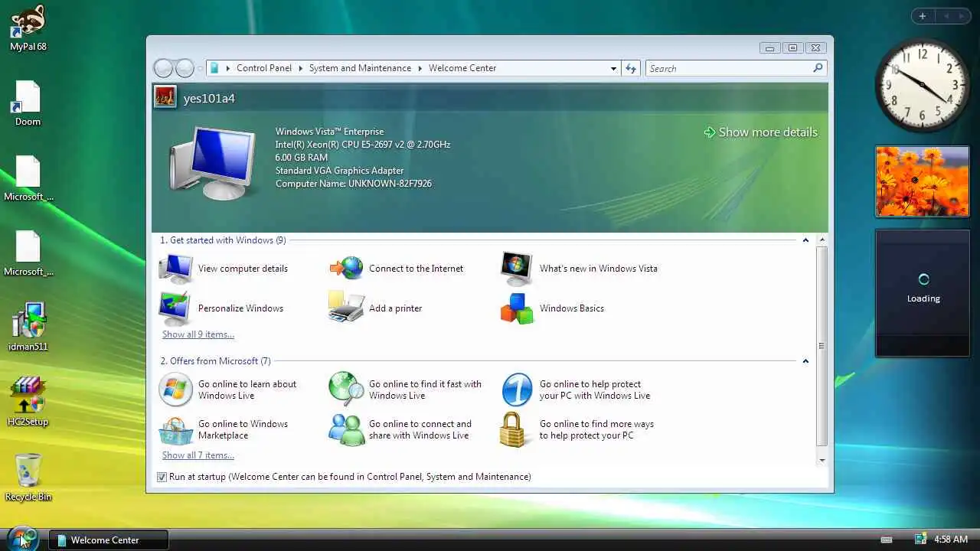Select Go online to help protect your PC with Windows Live

[x=576, y=390]
